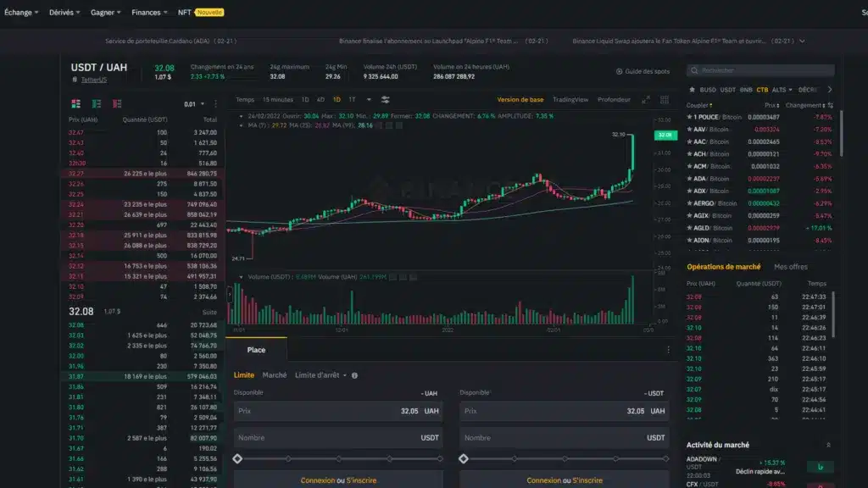Switch to the TradingView chart tab
This screenshot has height=488, width=868.
tap(570, 100)
